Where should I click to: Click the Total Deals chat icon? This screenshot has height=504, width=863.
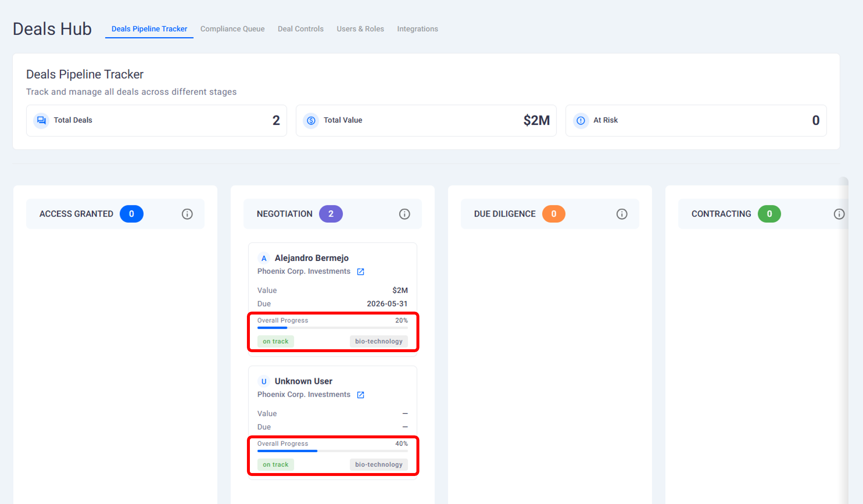[41, 120]
